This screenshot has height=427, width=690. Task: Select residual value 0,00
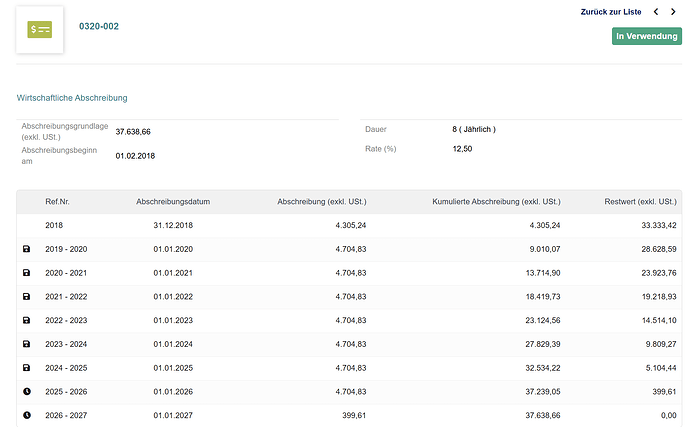tap(669, 415)
